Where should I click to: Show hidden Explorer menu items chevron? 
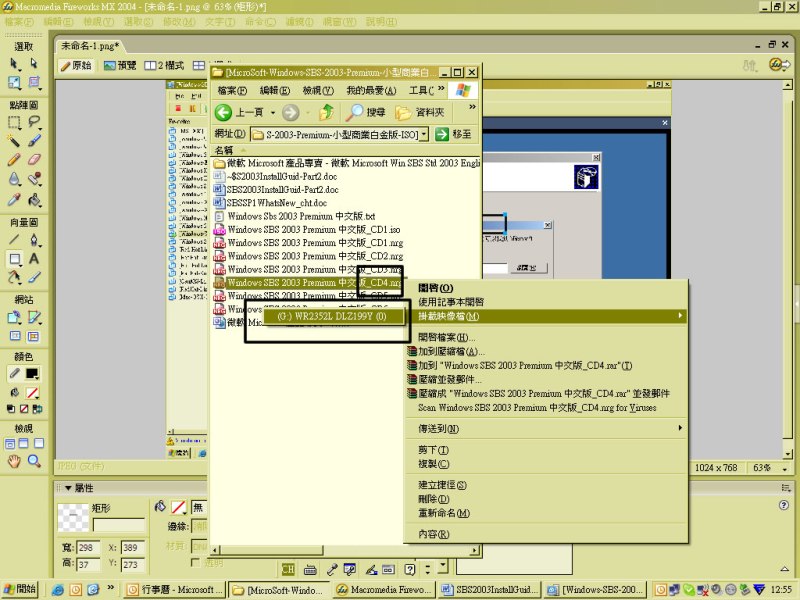point(441,88)
